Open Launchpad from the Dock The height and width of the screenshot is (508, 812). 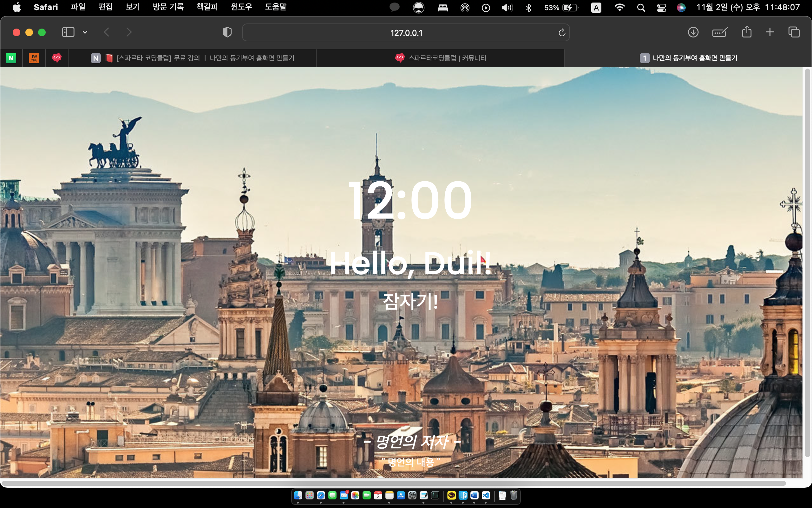pyautogui.click(x=309, y=495)
